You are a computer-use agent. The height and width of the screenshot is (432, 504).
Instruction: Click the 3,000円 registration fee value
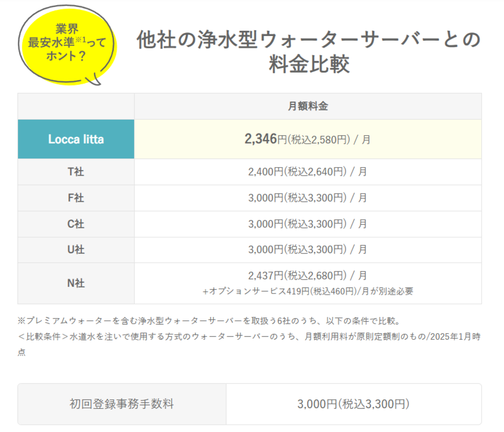[x=354, y=404]
